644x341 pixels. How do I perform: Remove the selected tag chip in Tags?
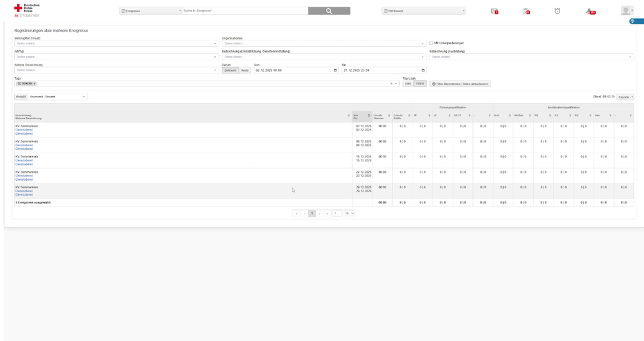click(34, 84)
